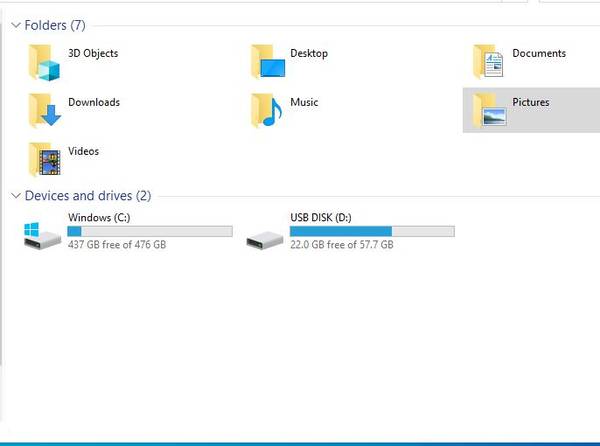Viewport: 600px width, 446px height.
Task: Click '437 GB free of 476 GB' text
Action: 117,244
